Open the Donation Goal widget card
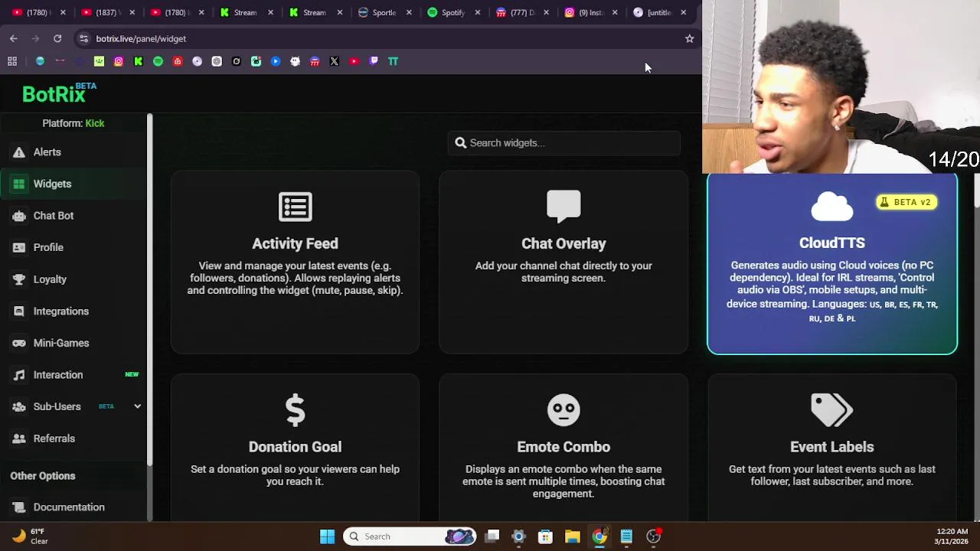Image resolution: width=980 pixels, height=551 pixels. (x=295, y=448)
